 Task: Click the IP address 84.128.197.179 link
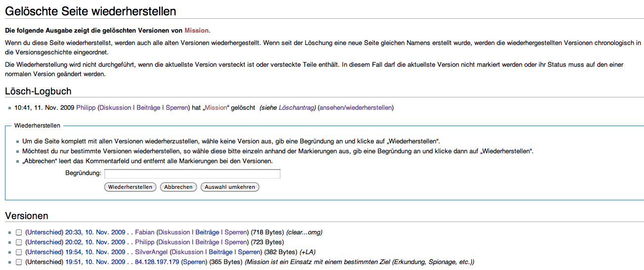click(x=157, y=262)
